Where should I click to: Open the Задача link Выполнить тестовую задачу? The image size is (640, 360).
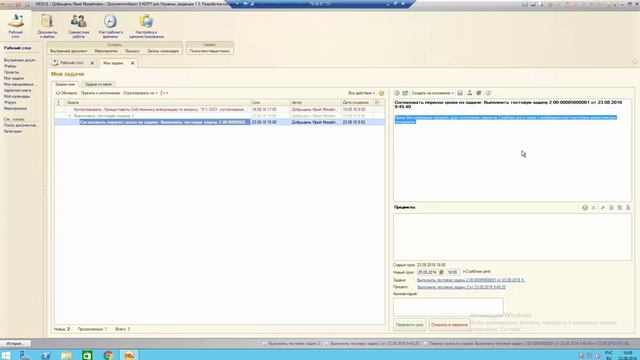point(471,280)
